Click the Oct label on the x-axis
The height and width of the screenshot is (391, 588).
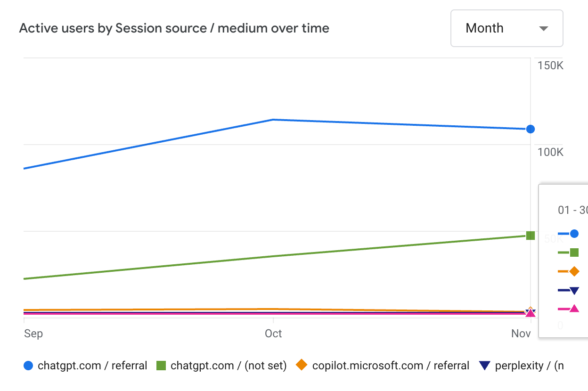pyautogui.click(x=273, y=334)
